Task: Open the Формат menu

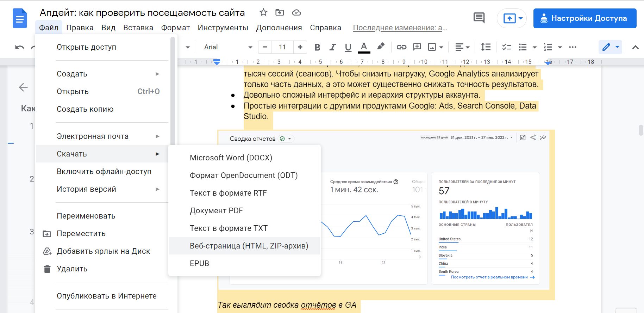Action: click(175, 27)
